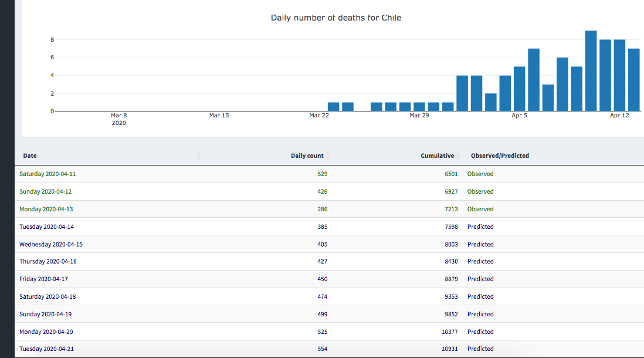Screen dimensions: 644x358
Task: Click the Date column header text
Action: [30, 156]
